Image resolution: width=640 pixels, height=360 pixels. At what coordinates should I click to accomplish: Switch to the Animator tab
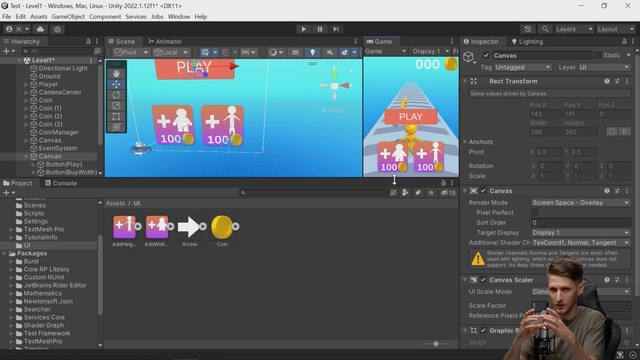165,42
